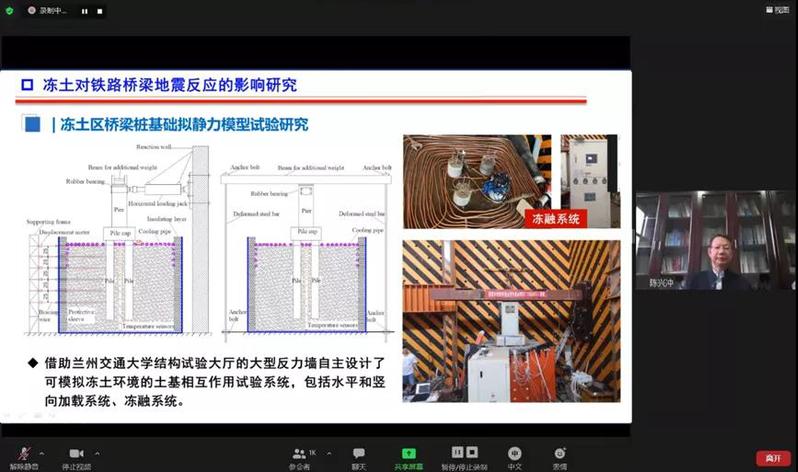
Task: Open the chat (聊天) panel
Action: pos(358,454)
